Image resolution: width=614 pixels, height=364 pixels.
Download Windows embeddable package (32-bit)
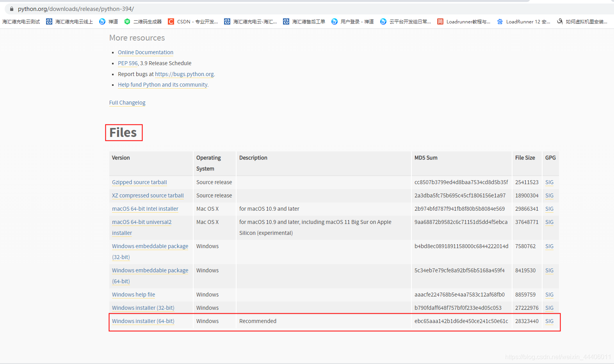point(150,252)
